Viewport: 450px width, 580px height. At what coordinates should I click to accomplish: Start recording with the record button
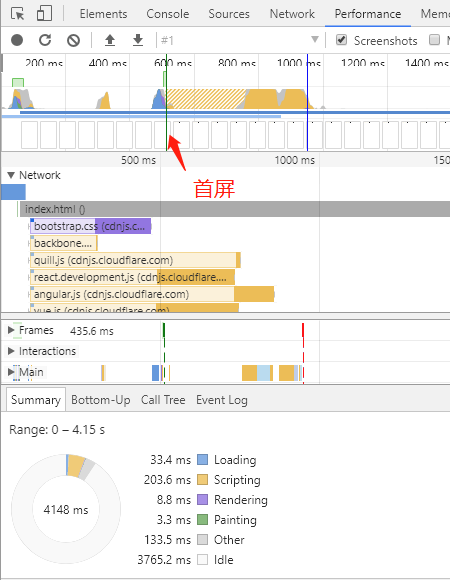coord(17,40)
